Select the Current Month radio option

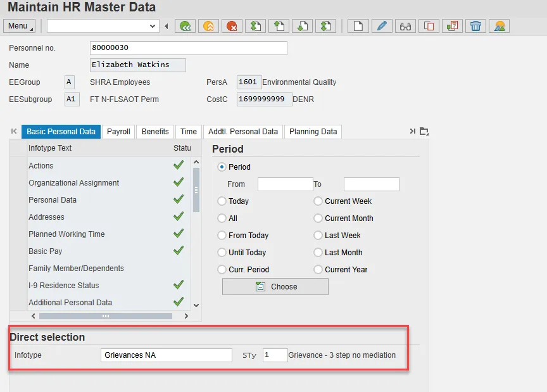(x=318, y=218)
